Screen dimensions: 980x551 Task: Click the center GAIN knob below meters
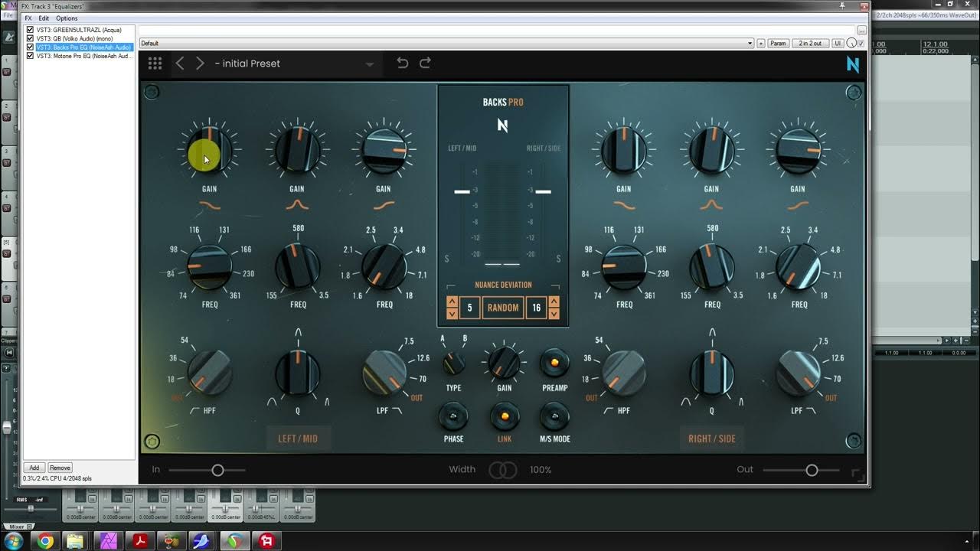coord(504,363)
